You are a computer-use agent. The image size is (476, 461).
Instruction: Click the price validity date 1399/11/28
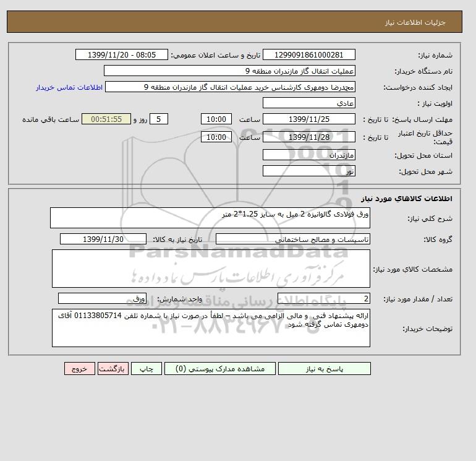point(308,137)
